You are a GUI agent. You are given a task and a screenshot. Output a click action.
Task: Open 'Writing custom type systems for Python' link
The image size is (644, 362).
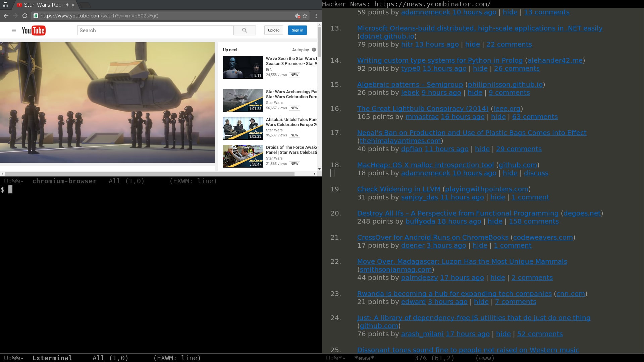(440, 60)
